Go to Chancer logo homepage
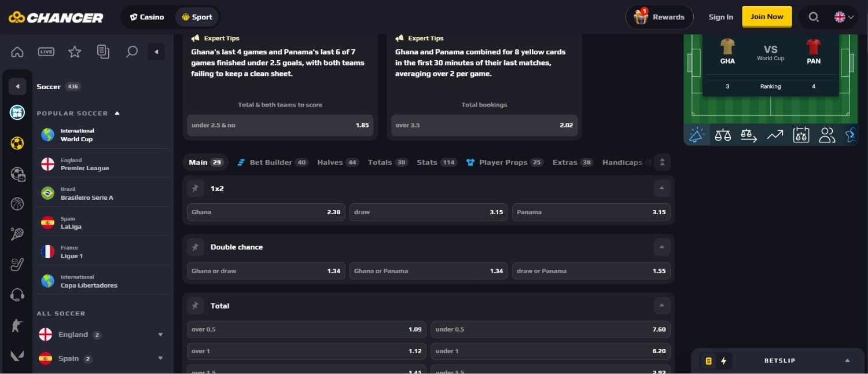 tap(56, 17)
